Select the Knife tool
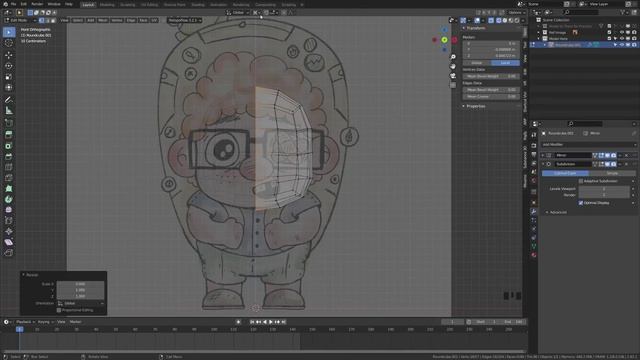Viewport: 640px width, 360px height. point(9,178)
